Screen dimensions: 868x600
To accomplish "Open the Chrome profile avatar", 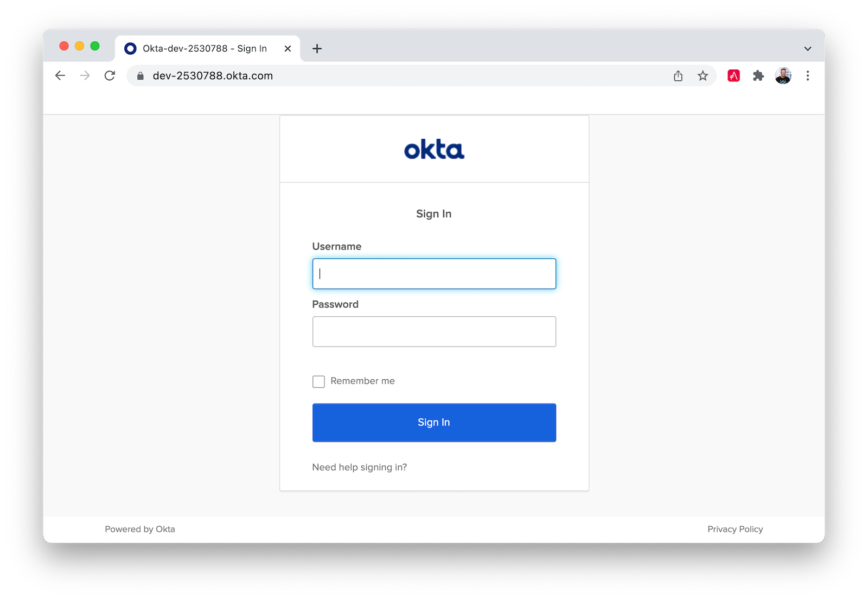I will [783, 76].
